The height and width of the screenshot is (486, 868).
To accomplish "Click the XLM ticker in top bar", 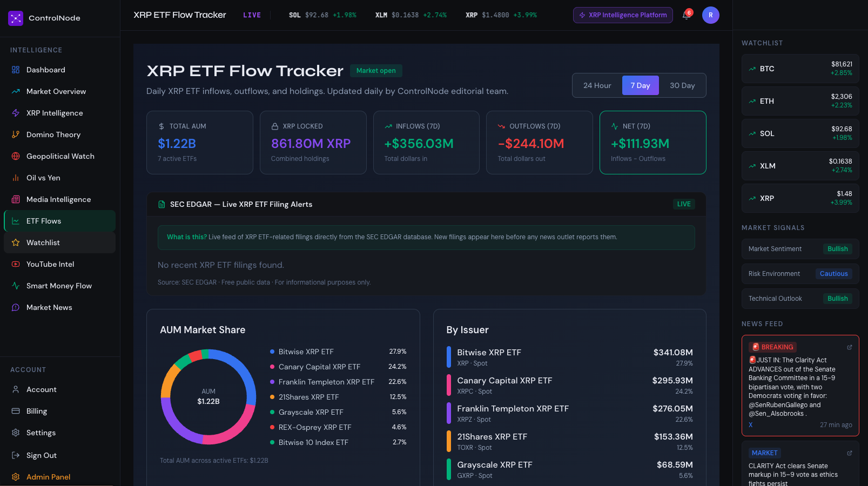I will point(411,15).
